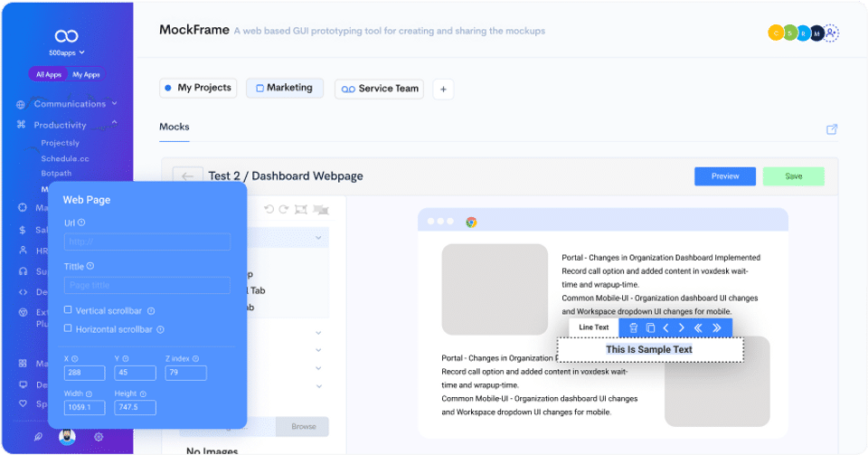Image resolution: width=868 pixels, height=455 pixels.
Task: Click the copy icon in text toolbar
Action: pos(650,327)
